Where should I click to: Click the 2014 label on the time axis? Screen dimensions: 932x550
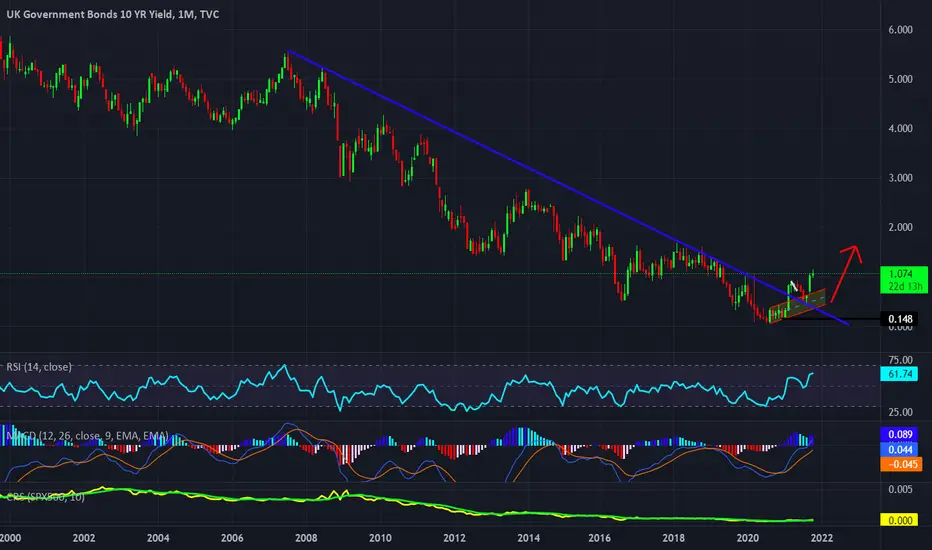click(528, 538)
